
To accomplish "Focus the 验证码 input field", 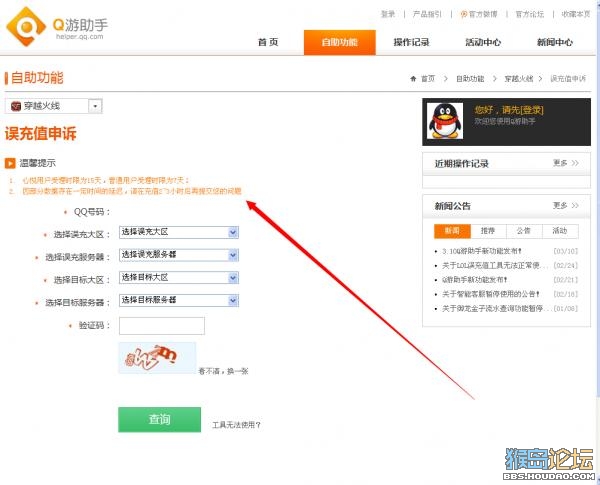I will [x=162, y=326].
